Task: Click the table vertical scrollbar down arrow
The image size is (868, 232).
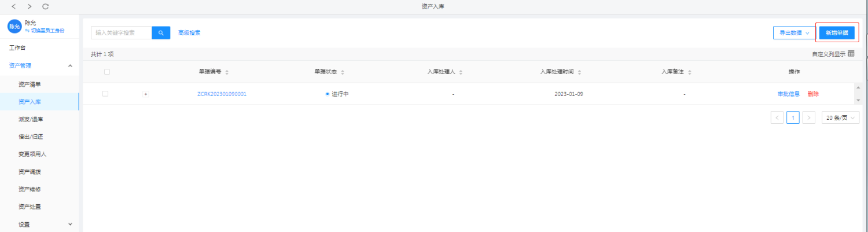Action: (858, 100)
